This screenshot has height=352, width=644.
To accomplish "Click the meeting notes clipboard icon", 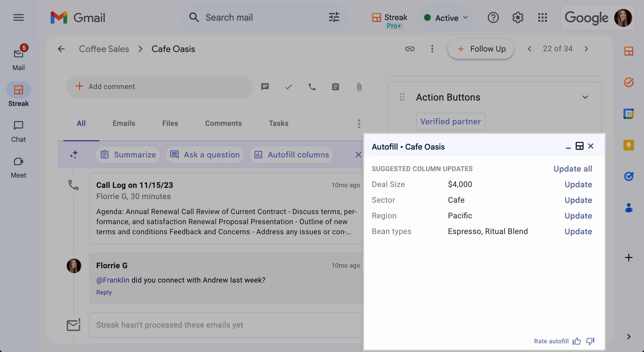I will click(335, 87).
